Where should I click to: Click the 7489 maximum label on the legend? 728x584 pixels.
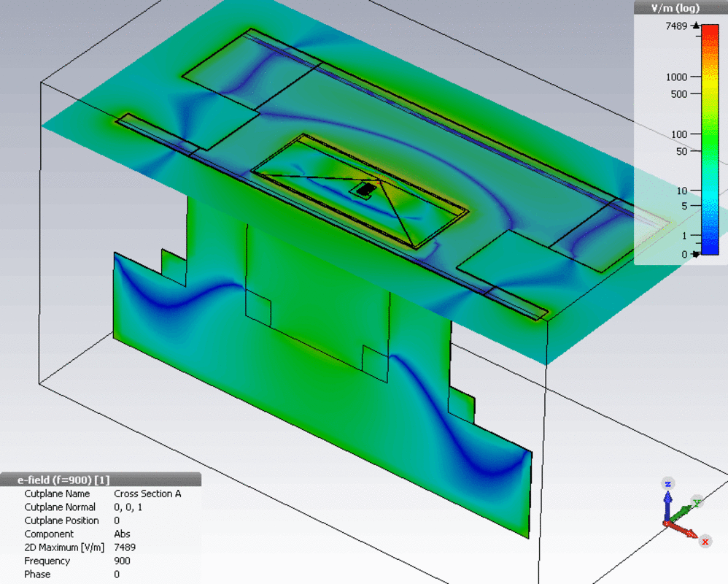pos(676,26)
